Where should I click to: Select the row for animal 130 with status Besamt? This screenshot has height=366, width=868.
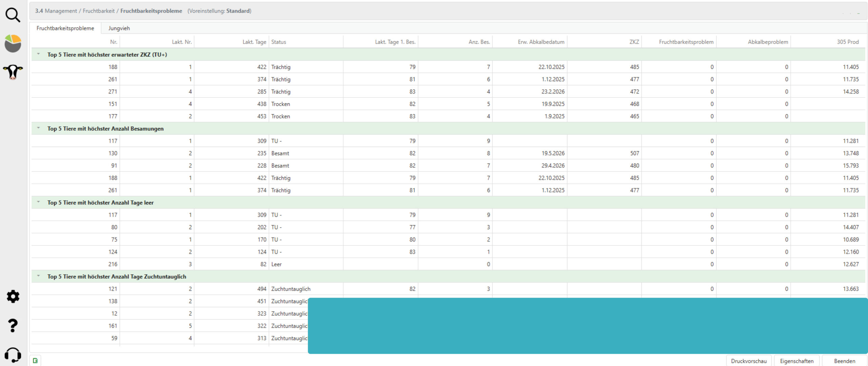click(x=280, y=153)
